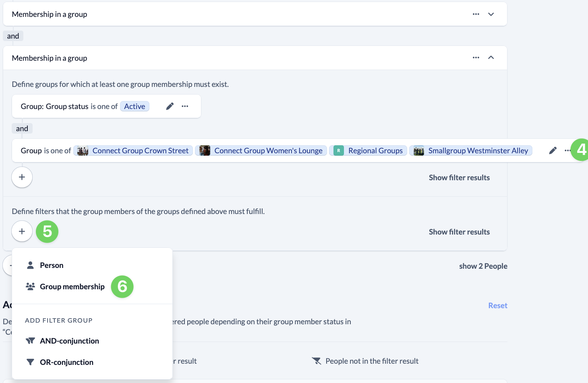The image size is (588, 383).
Task: Expand the first Membership in a group card
Action: (491, 14)
